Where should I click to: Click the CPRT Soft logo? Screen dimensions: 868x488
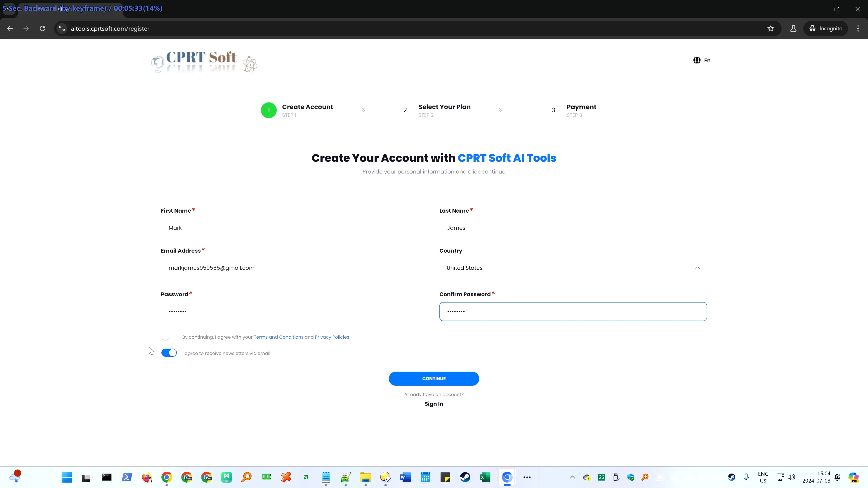[204, 62]
